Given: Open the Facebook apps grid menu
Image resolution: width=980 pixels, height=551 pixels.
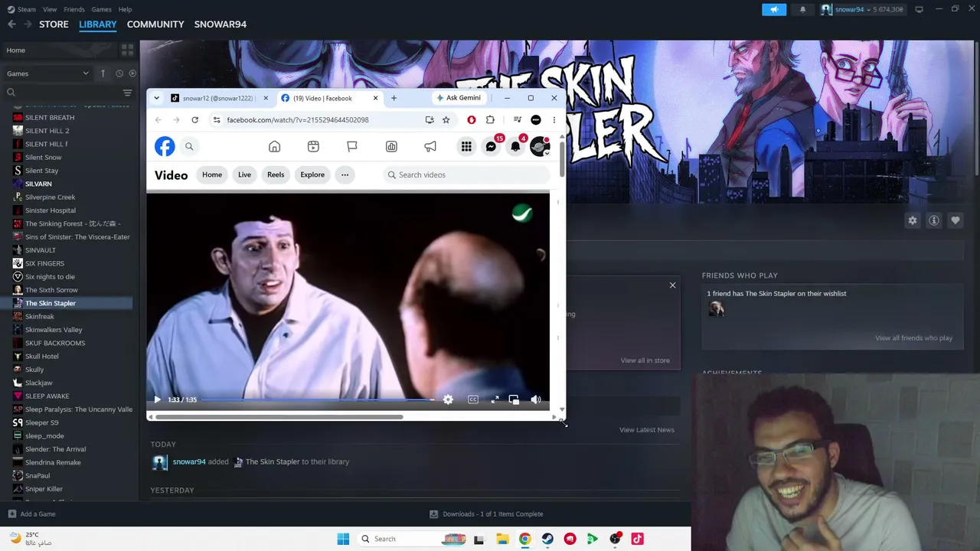Looking at the screenshot, I should (x=466, y=146).
